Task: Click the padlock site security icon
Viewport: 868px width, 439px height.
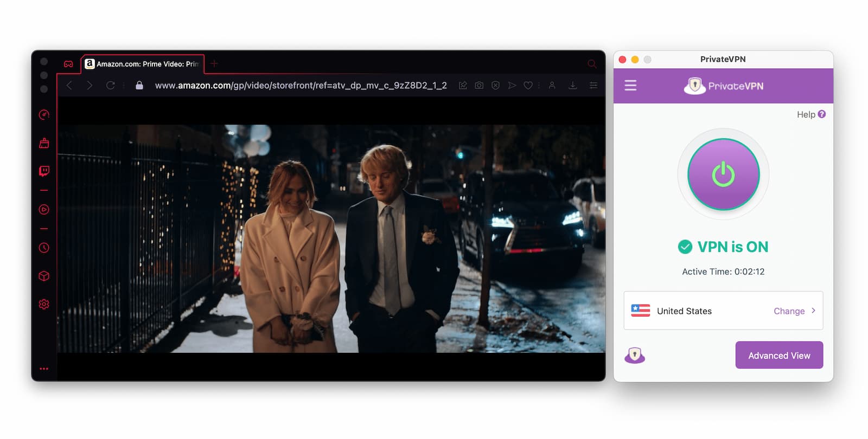Action: (139, 86)
